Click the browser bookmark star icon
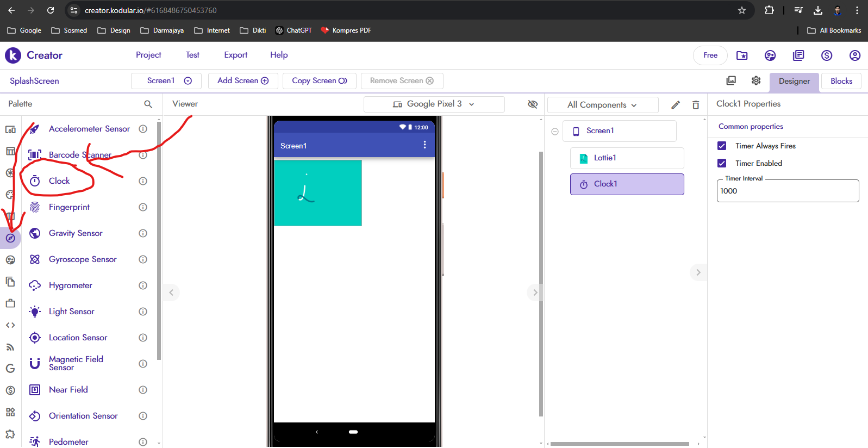868x448 pixels. tap(742, 10)
